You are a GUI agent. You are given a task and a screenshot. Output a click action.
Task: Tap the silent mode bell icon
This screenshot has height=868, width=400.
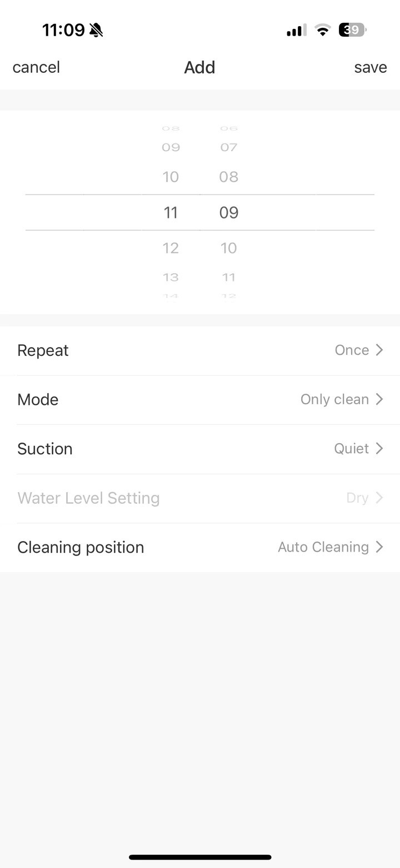(96, 30)
